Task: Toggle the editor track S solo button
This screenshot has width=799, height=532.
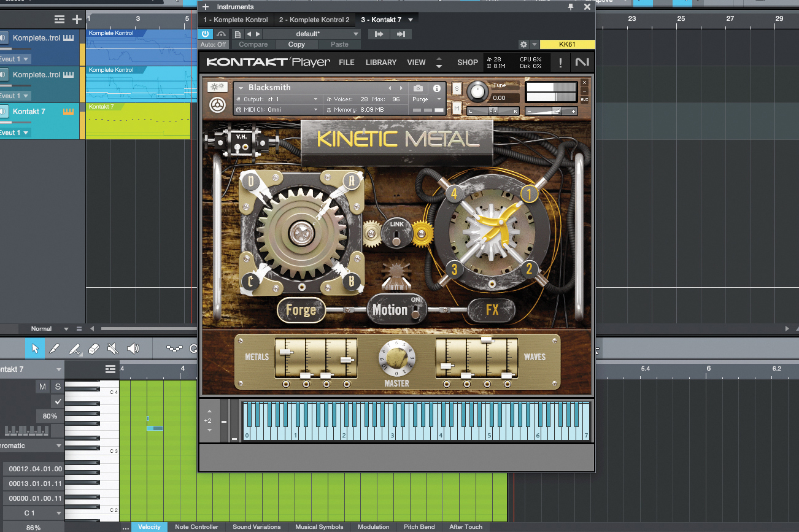Action: (x=58, y=387)
